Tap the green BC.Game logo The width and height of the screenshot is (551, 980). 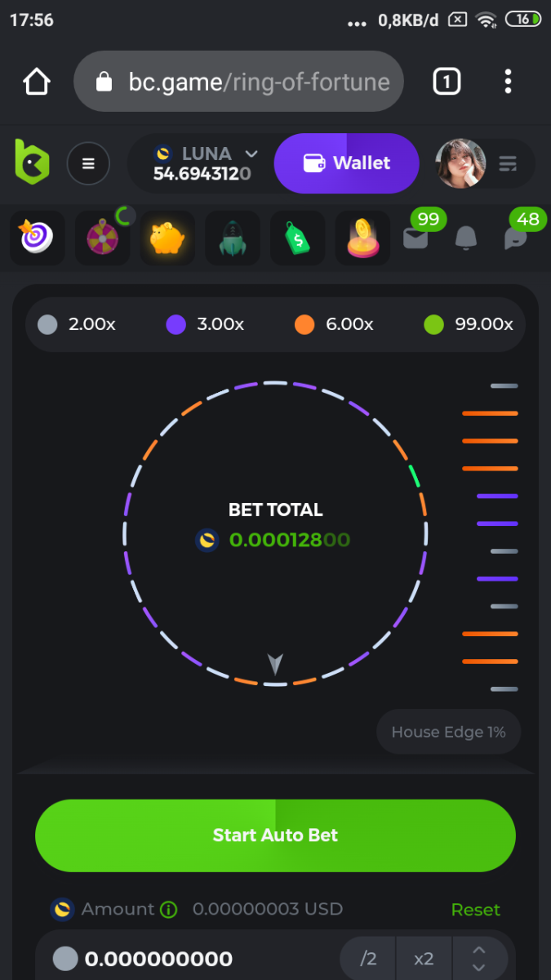[x=32, y=161]
